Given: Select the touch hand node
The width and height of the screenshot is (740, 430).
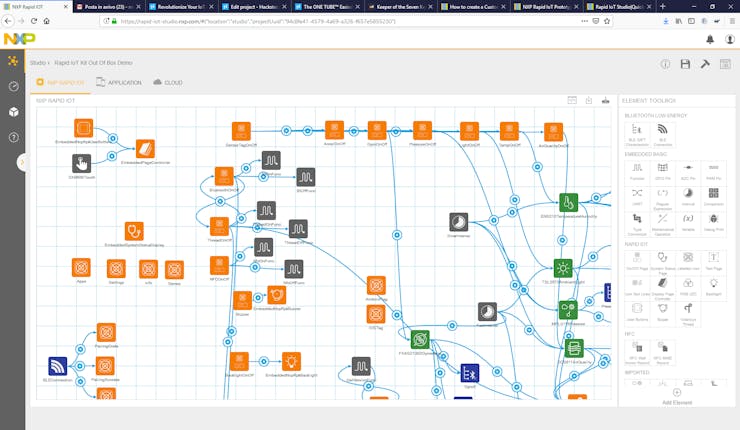Looking at the screenshot, I should [81, 164].
